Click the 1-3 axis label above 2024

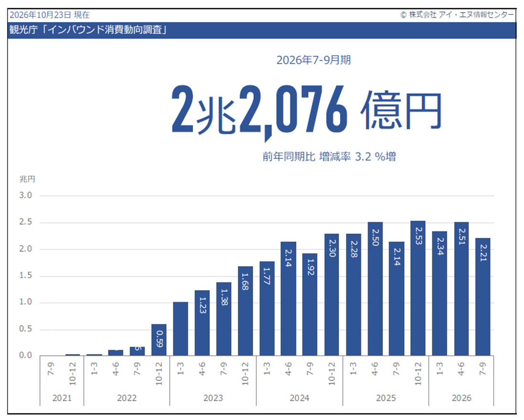tap(267, 368)
